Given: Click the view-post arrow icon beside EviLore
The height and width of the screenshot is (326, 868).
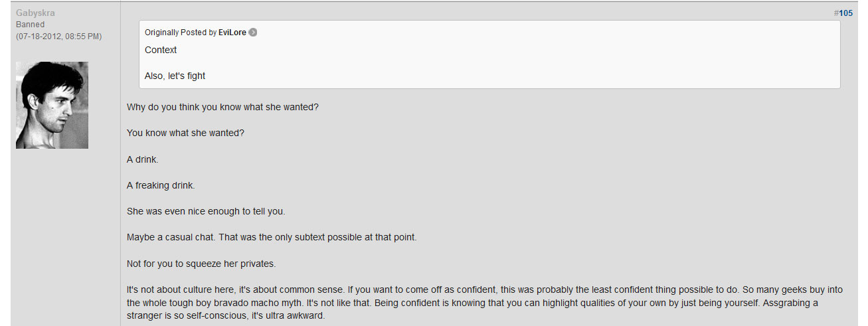Looking at the screenshot, I should (252, 33).
